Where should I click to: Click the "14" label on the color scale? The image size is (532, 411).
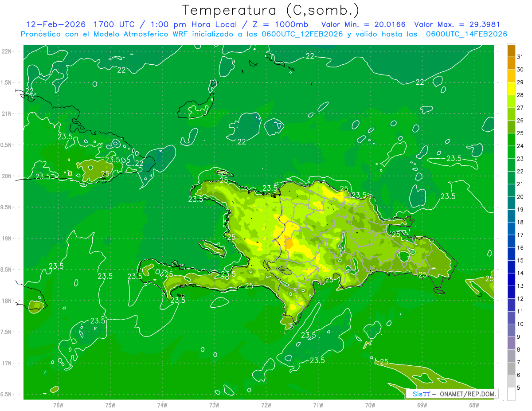pos(520,273)
